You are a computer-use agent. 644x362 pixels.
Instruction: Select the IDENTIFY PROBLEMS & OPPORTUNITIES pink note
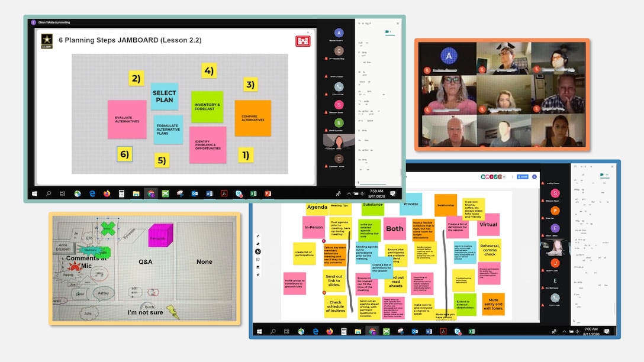tap(208, 145)
